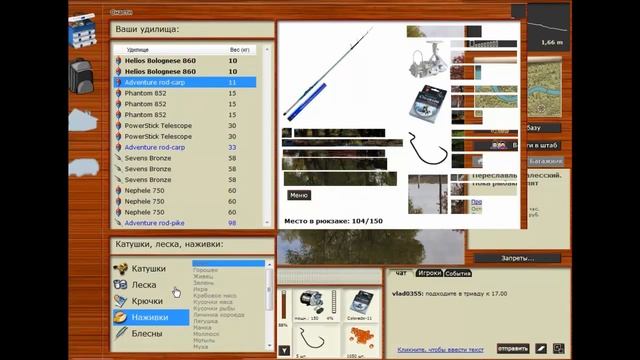
Task: Click the rod wear bar showing 88%
Action: pyautogui.click(x=284, y=305)
